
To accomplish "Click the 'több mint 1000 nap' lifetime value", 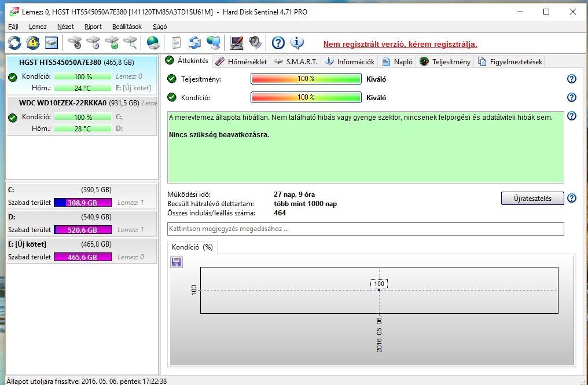I will (305, 204).
